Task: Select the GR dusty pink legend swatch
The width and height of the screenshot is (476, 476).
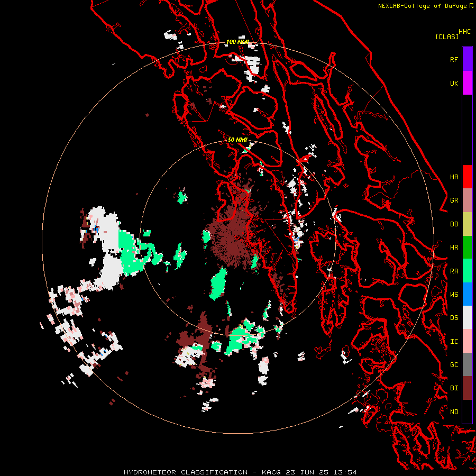Action: click(467, 200)
